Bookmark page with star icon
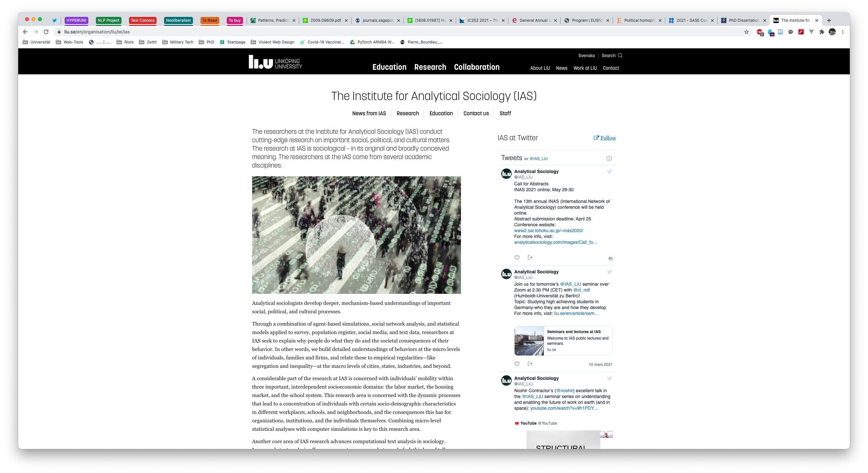The height and width of the screenshot is (473, 868). 747,31
